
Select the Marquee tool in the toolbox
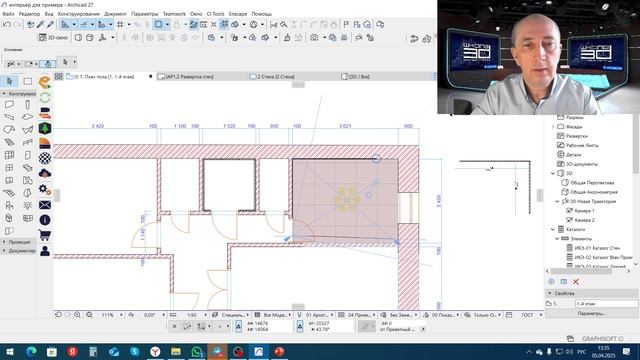pos(28,81)
